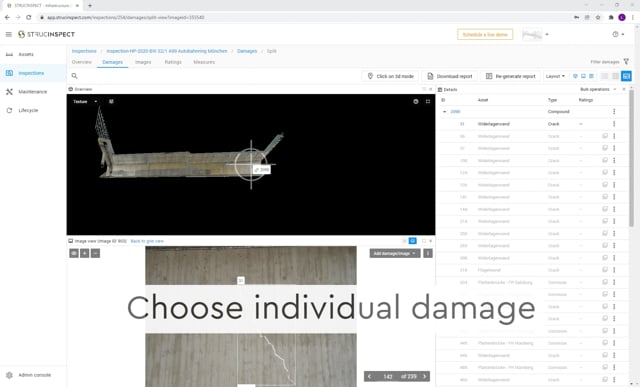Fit image to view button
This screenshot has height=387, width=640.
tap(74, 254)
